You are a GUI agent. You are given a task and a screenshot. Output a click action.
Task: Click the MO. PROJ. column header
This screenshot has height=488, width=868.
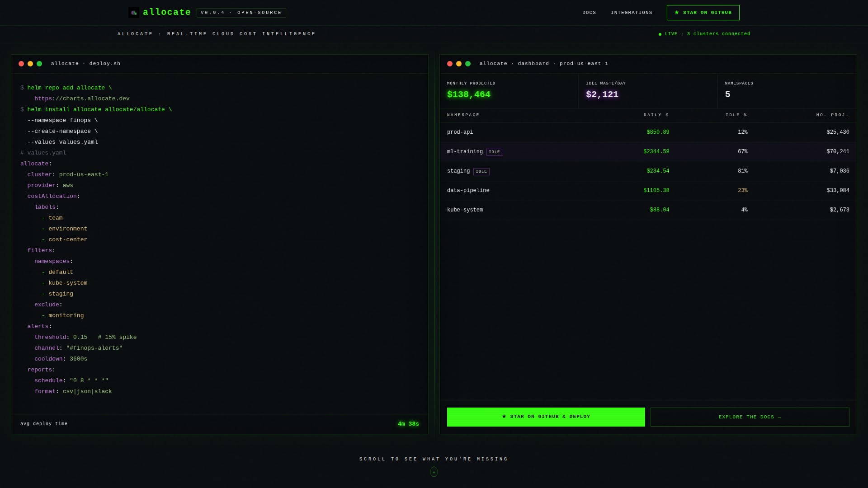(x=833, y=115)
